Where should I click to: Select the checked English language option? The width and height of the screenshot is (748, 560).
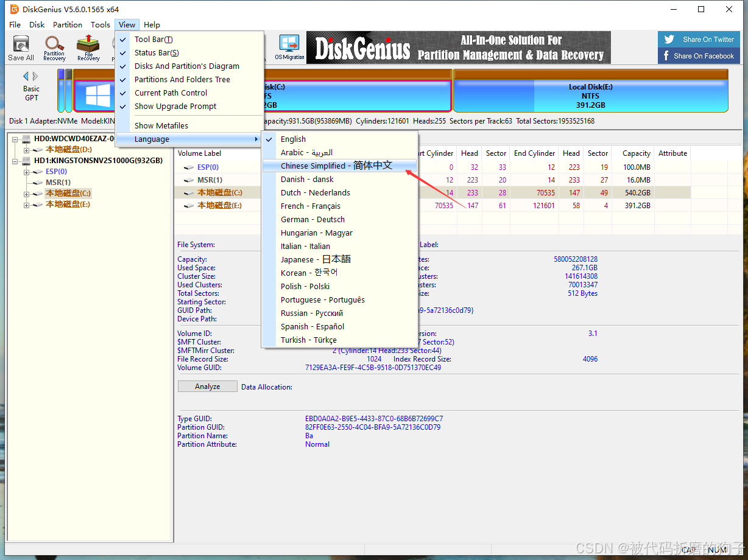point(340,139)
